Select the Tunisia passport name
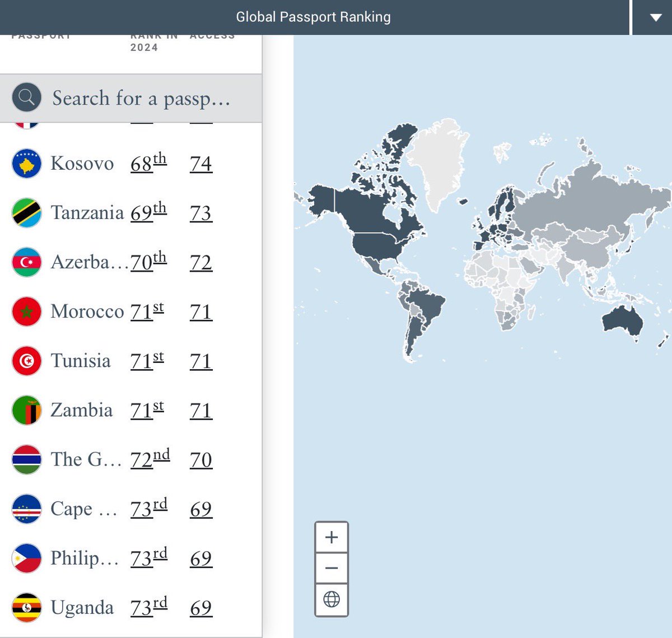 tap(81, 360)
